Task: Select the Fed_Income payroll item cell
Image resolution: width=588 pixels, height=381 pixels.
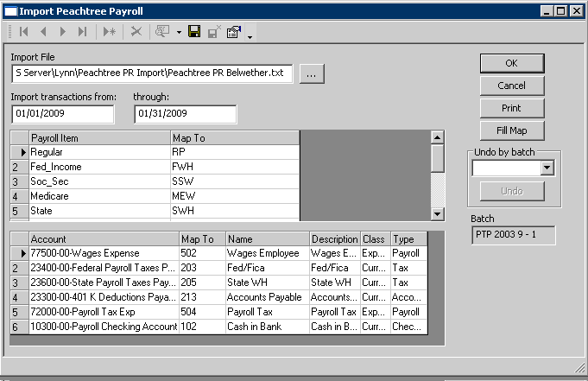Action: point(100,167)
